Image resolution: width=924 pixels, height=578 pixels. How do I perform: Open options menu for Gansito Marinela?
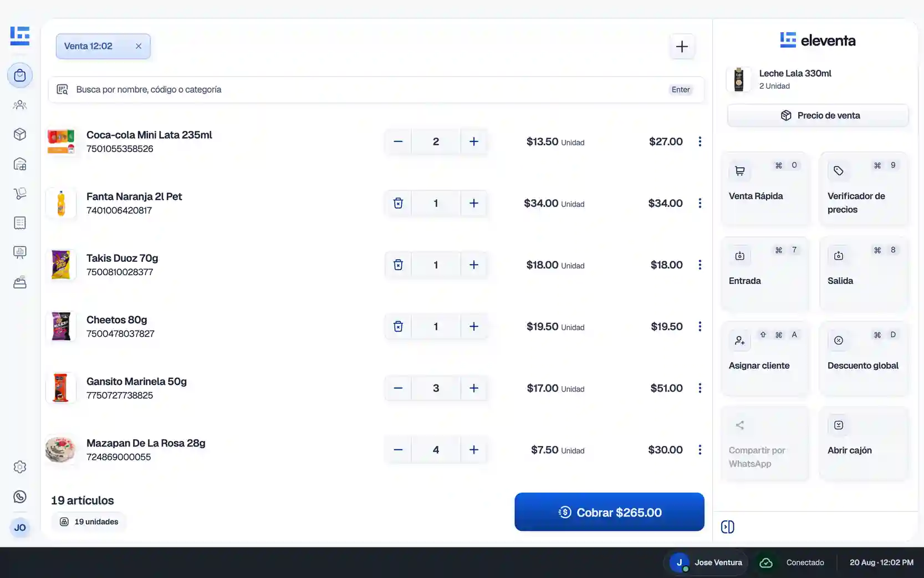[x=700, y=388]
